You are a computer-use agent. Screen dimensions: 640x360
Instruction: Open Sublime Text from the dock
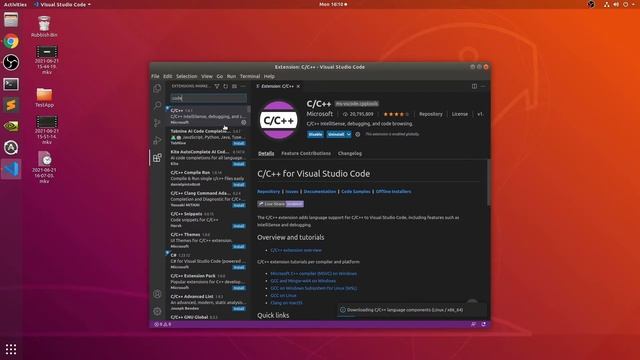(x=11, y=105)
